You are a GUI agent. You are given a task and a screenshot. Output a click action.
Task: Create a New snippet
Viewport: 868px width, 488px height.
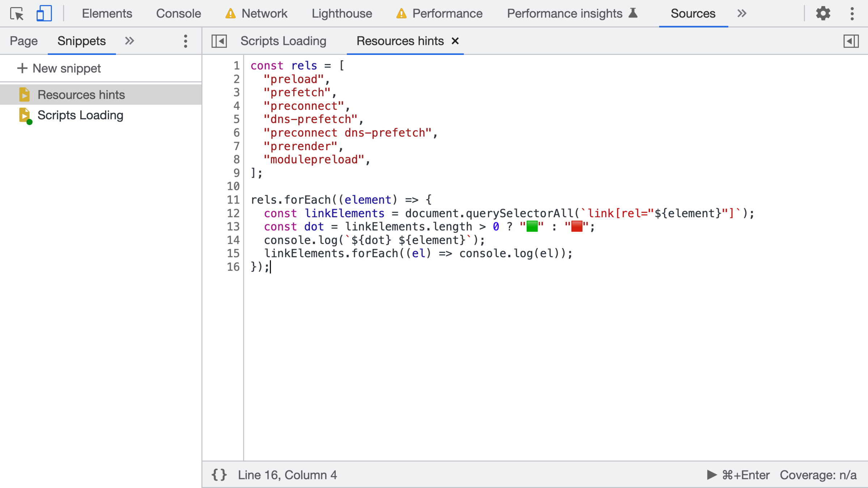pyautogui.click(x=59, y=68)
